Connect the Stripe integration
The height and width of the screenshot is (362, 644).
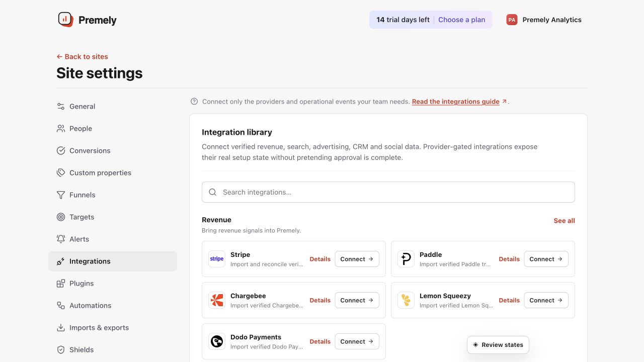click(x=357, y=259)
